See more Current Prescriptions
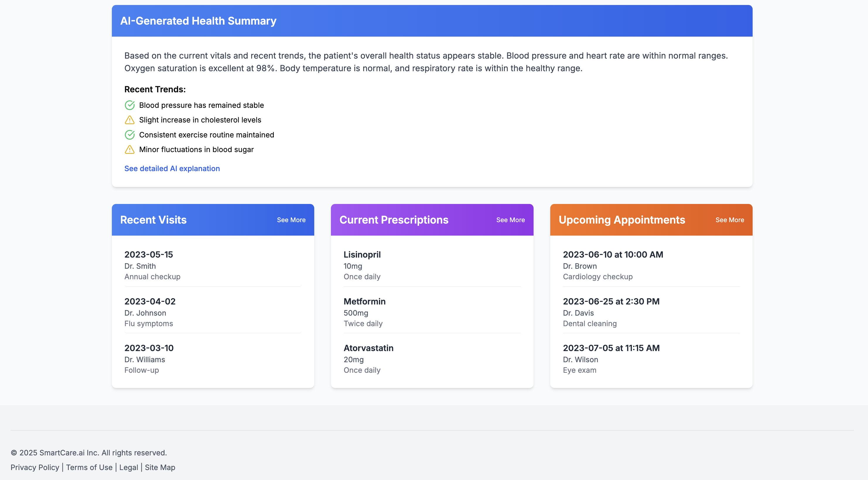Screen dimensions: 868x480 (x=510, y=220)
